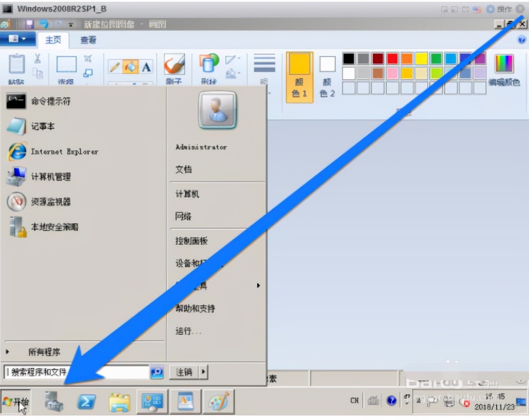Click the Cut scissors icon

pos(38,58)
